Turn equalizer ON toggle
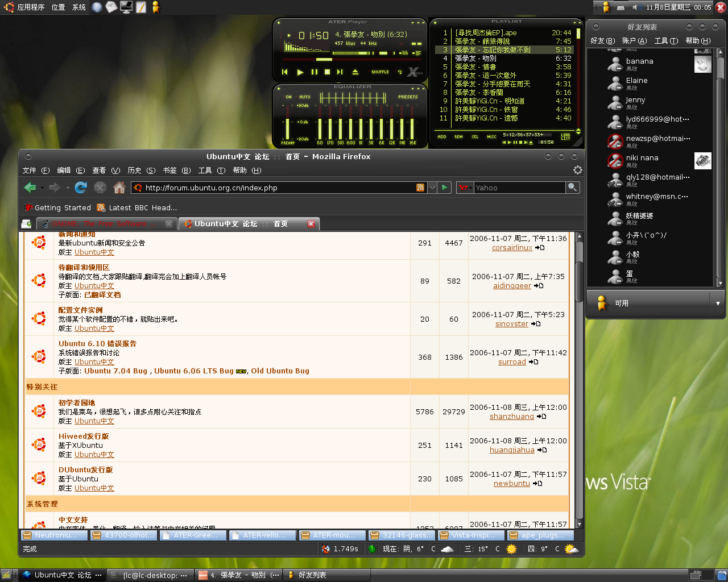This screenshot has width=728, height=582. (x=288, y=97)
